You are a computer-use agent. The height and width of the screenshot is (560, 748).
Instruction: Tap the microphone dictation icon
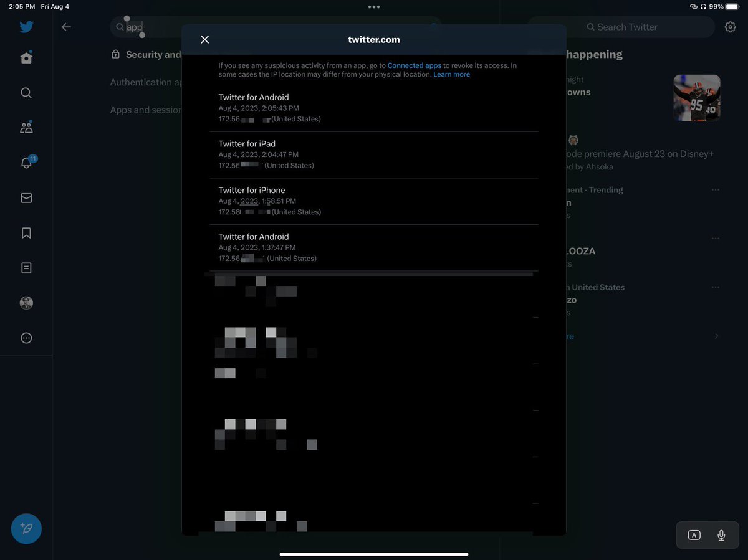click(x=721, y=535)
